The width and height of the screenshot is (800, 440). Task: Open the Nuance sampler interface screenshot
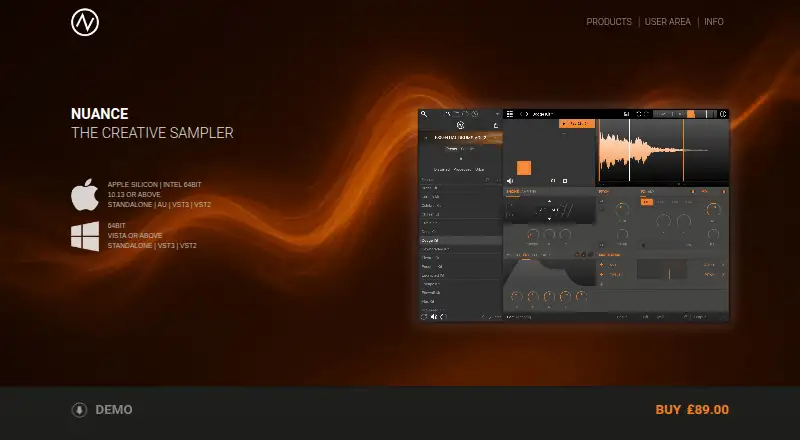tap(573, 215)
